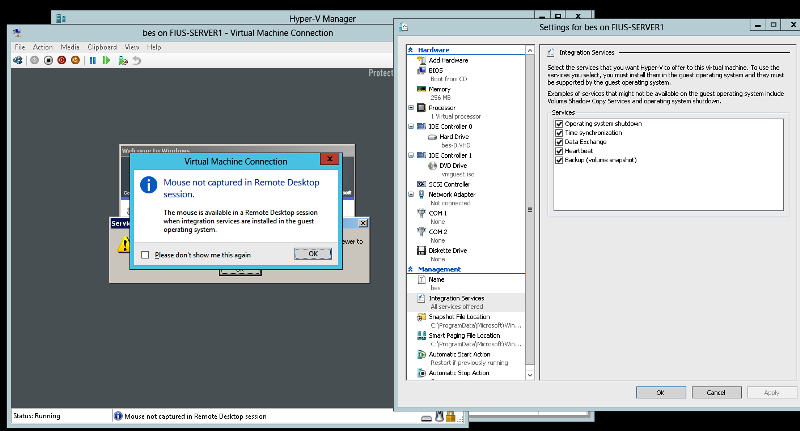Image resolution: width=800 pixels, height=431 pixels.
Task: Click the Revert toolbar icon
Action: click(137, 60)
